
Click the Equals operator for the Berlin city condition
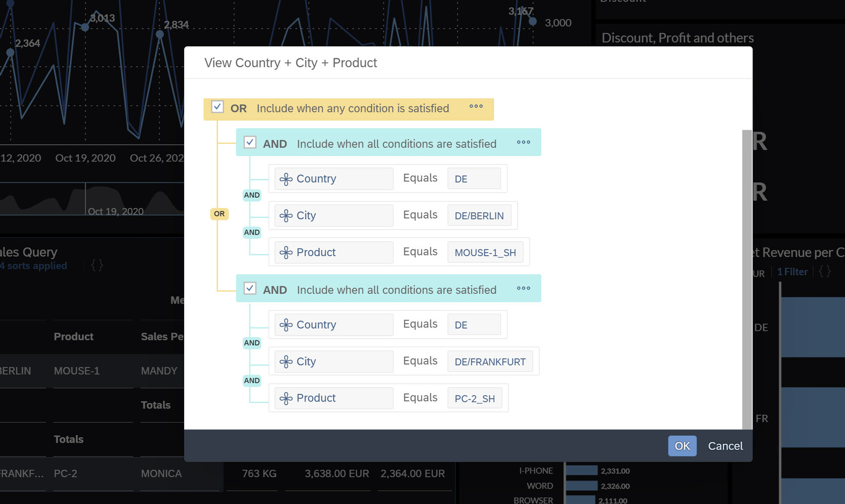pos(420,215)
